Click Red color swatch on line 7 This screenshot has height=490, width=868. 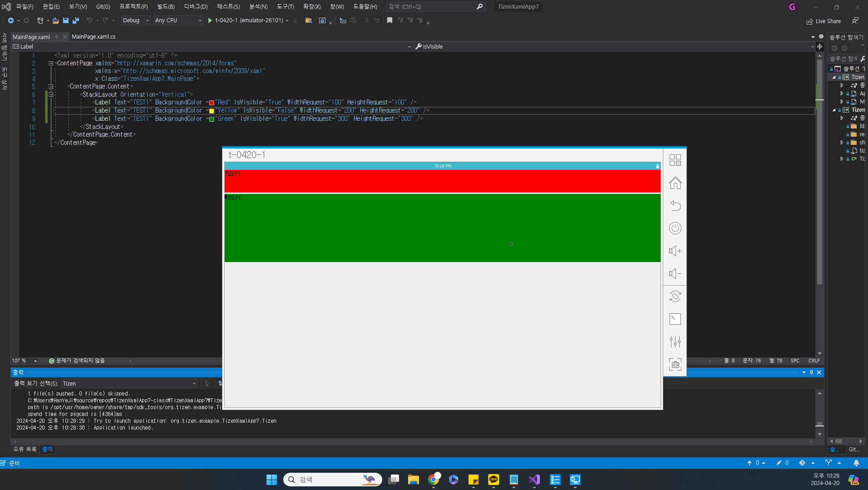212,103
